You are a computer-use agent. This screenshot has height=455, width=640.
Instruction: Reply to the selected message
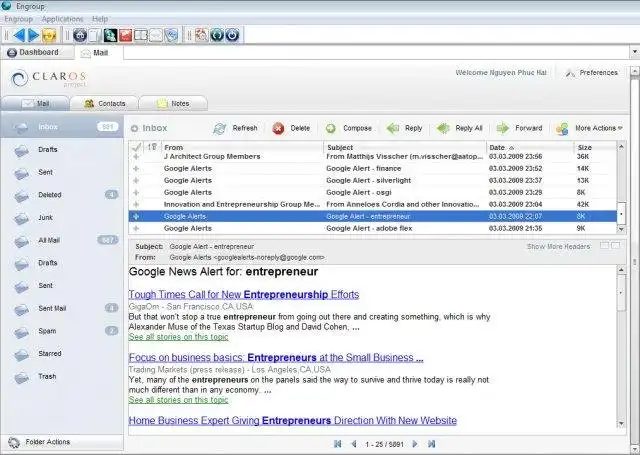404,128
